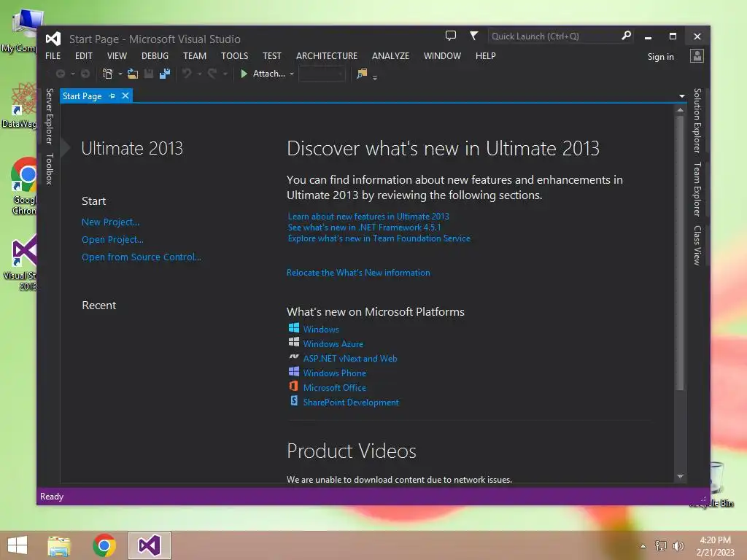The height and width of the screenshot is (560, 747).
Task: Click the green Start Attach play icon
Action: (x=244, y=74)
